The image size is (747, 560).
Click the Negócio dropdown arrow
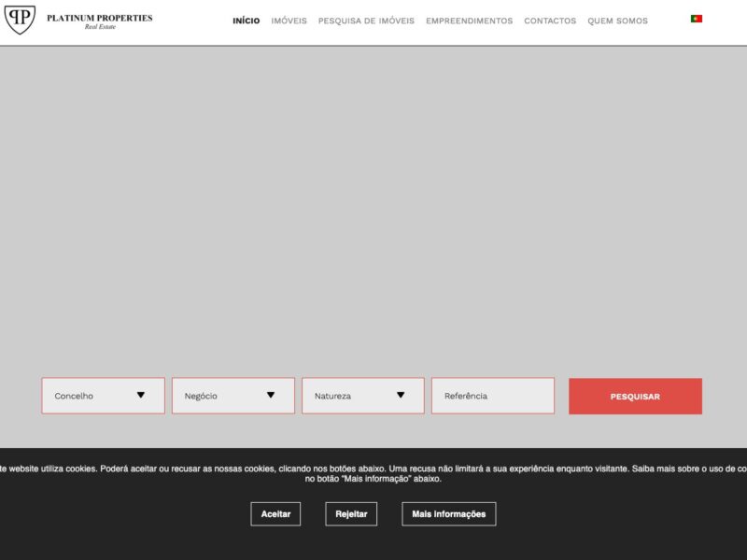click(271, 395)
